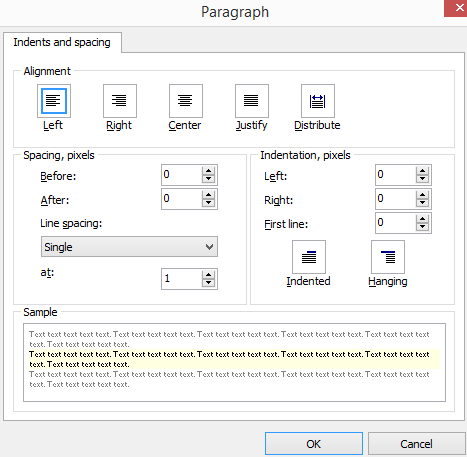Close the Paragraph dialog
Image resolution: width=467 pixels, height=457 pixels.
click(457, 8)
